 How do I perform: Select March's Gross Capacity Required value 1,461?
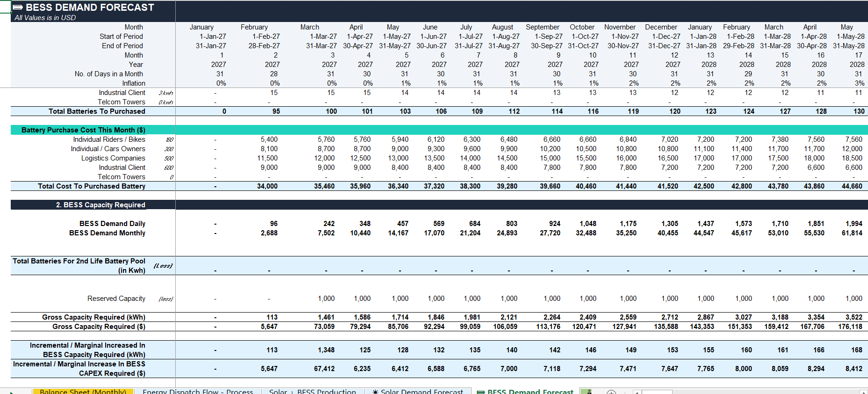(x=326, y=317)
